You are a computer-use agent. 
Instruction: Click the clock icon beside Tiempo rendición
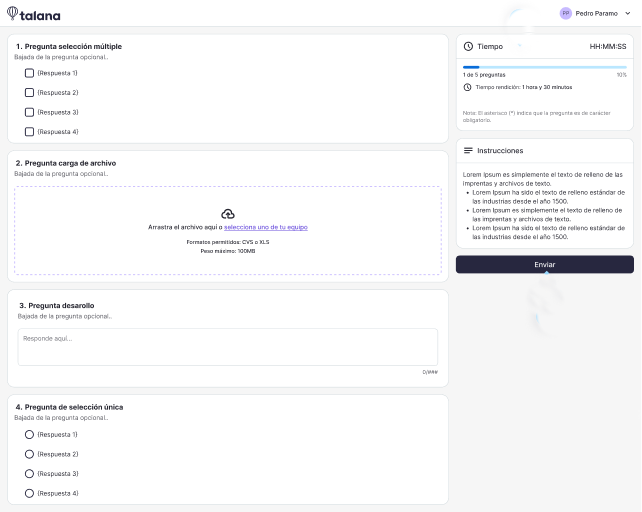pyautogui.click(x=467, y=87)
